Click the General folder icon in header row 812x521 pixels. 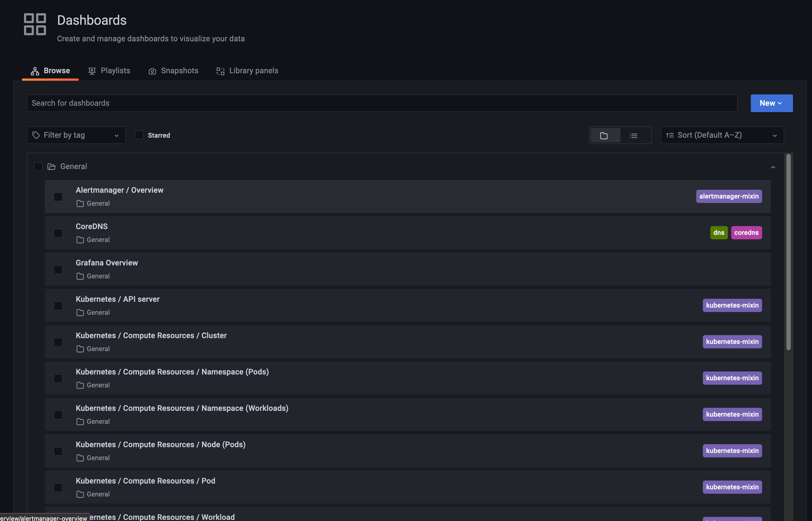tap(52, 166)
